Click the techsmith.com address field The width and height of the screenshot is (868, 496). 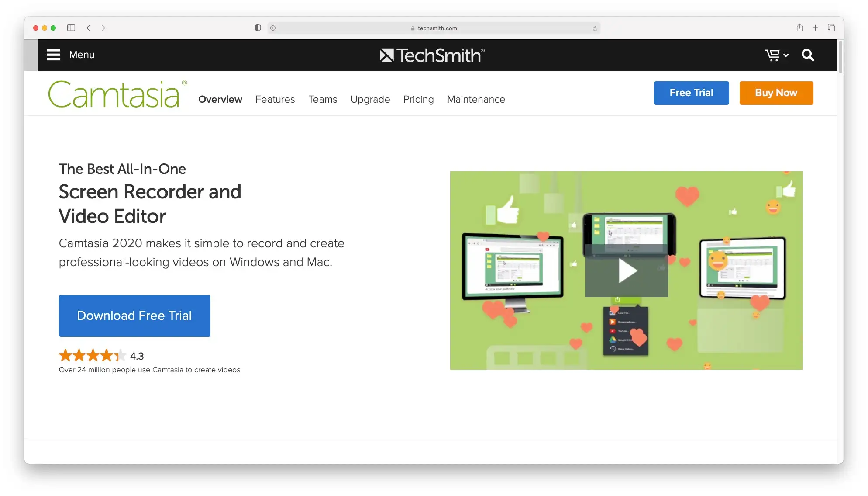[434, 28]
